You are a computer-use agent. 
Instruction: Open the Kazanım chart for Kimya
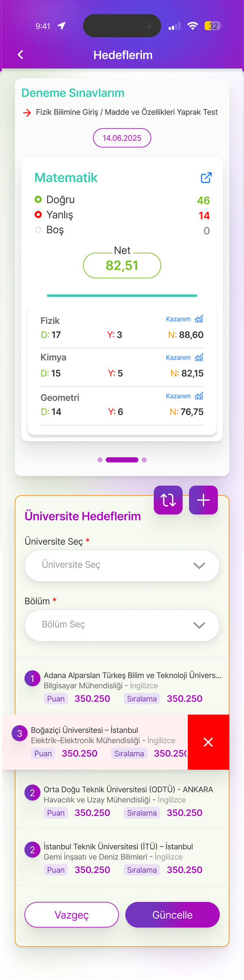(x=198, y=358)
